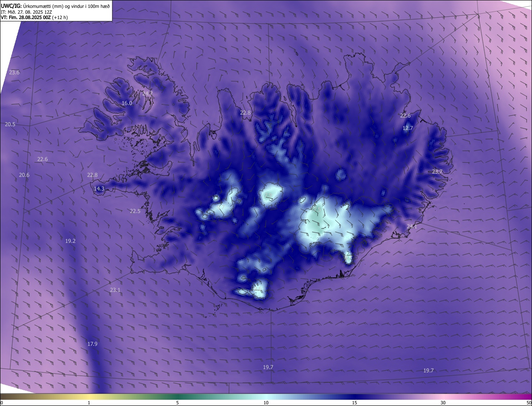Select the 24.7 value label
Image resolution: width=532 pixels, height=406 pixels.
tap(148, 93)
